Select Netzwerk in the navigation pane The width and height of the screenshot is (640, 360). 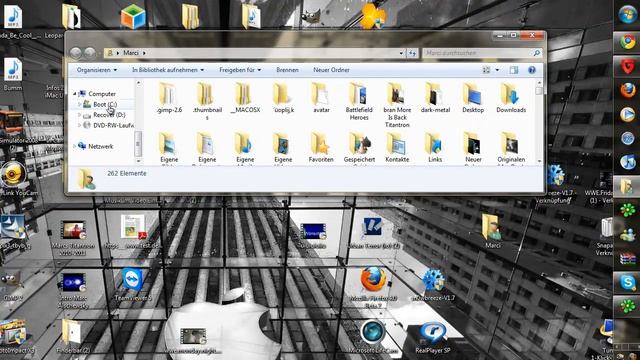point(100,146)
